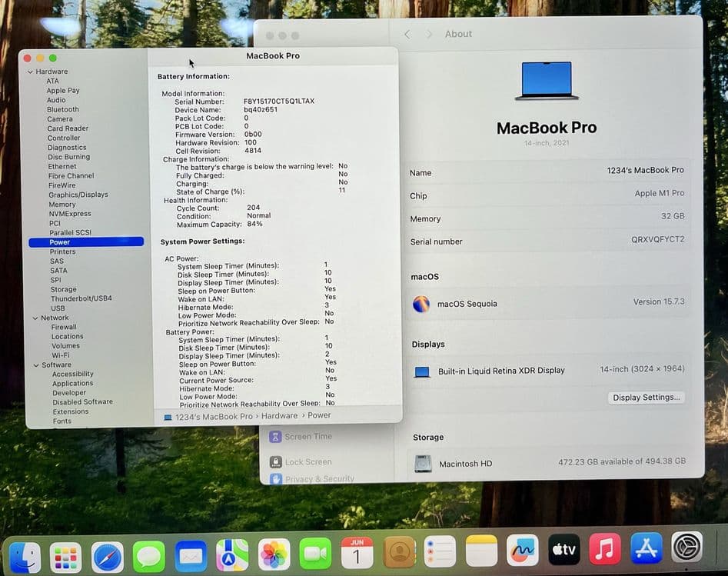Select Card Reader in sidebar
Image resolution: width=728 pixels, height=576 pixels.
click(68, 128)
